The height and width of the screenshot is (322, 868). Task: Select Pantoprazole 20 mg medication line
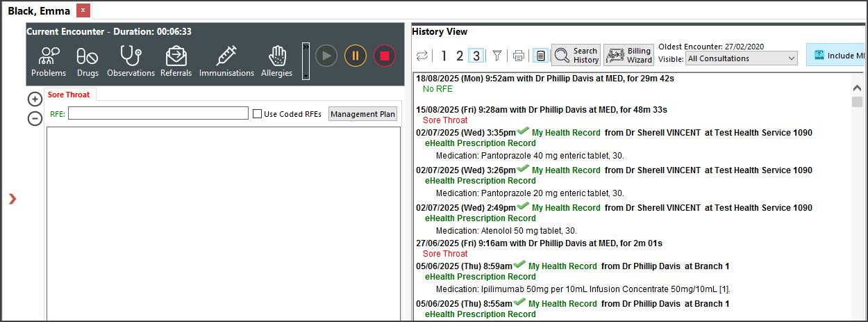point(530,193)
